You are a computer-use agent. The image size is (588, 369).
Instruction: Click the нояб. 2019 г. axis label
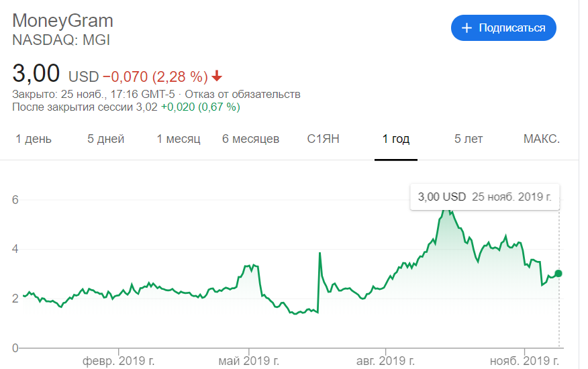(524, 361)
